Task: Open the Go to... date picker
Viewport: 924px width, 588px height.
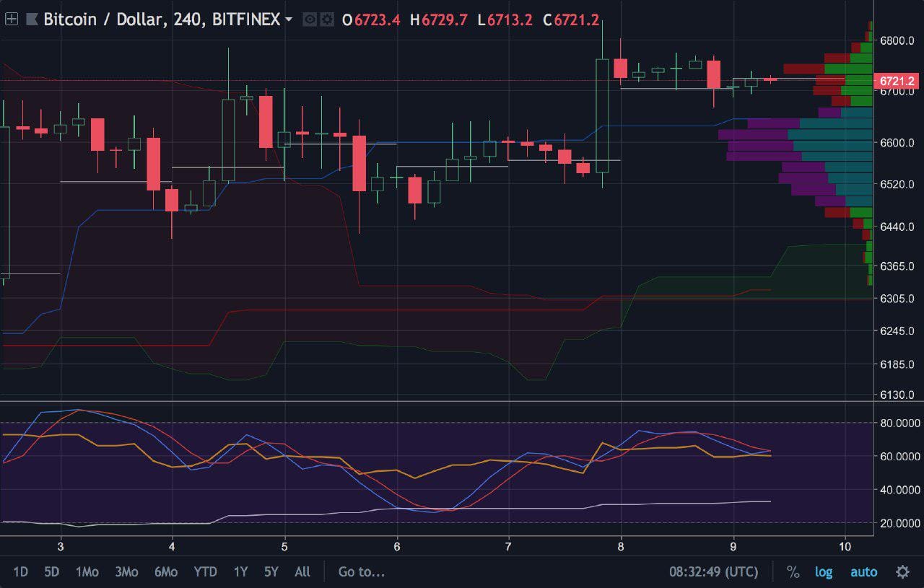Action: pyautogui.click(x=362, y=572)
